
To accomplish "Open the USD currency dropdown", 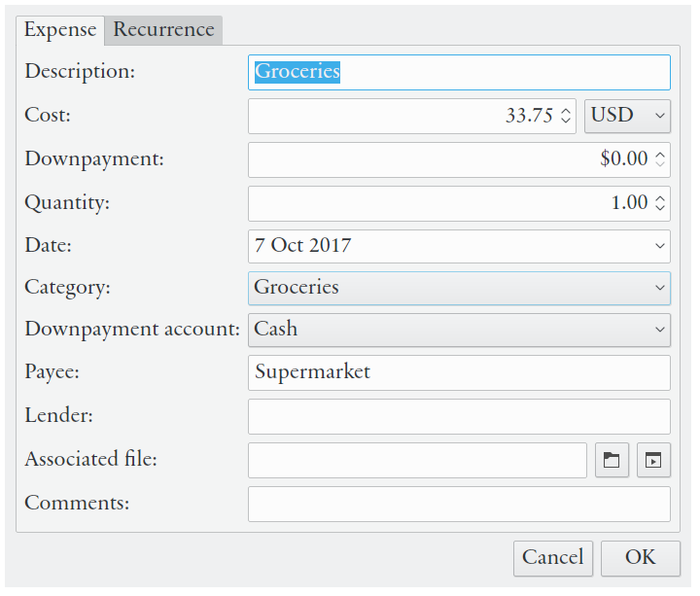I will (x=627, y=116).
